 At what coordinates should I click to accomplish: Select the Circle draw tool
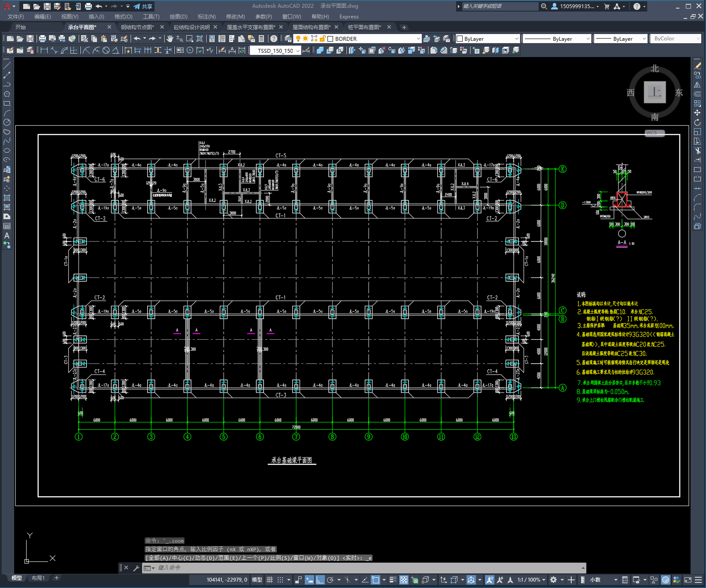7,122
